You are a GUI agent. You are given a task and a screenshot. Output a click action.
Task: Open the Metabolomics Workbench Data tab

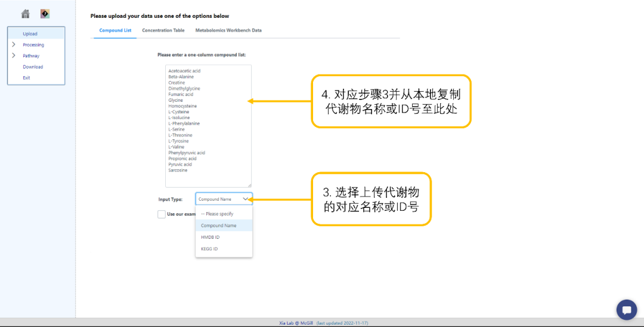pyautogui.click(x=228, y=30)
